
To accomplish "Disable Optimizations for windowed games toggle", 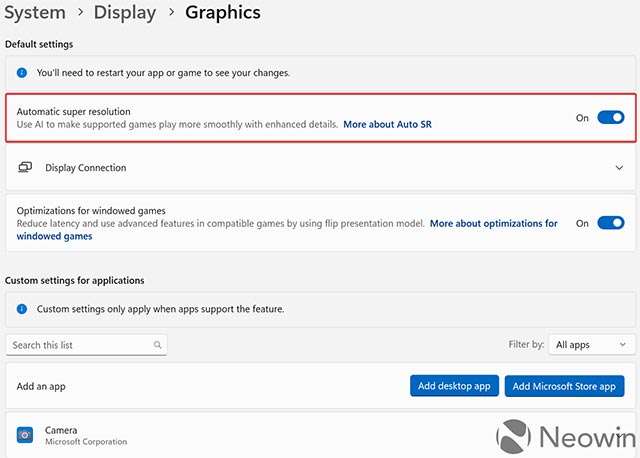I will [610, 223].
